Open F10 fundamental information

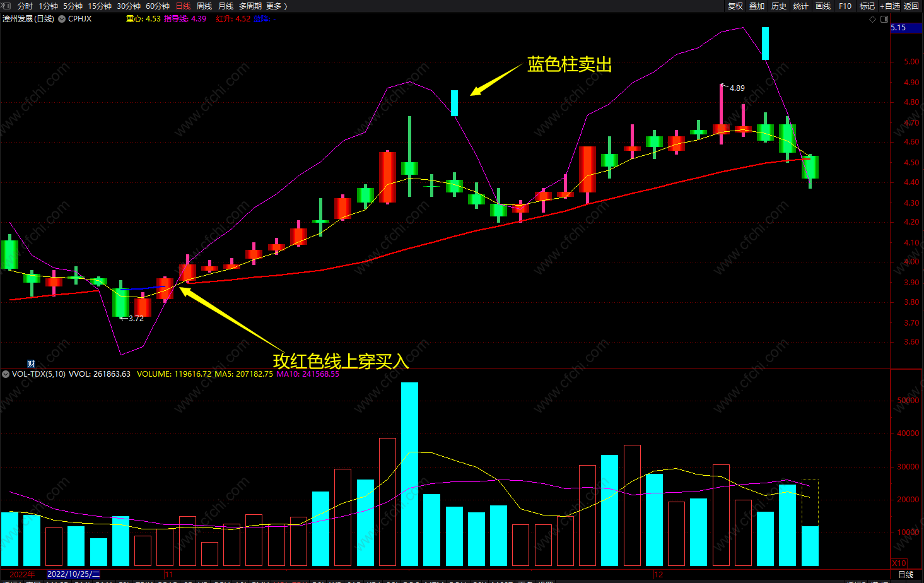point(845,6)
